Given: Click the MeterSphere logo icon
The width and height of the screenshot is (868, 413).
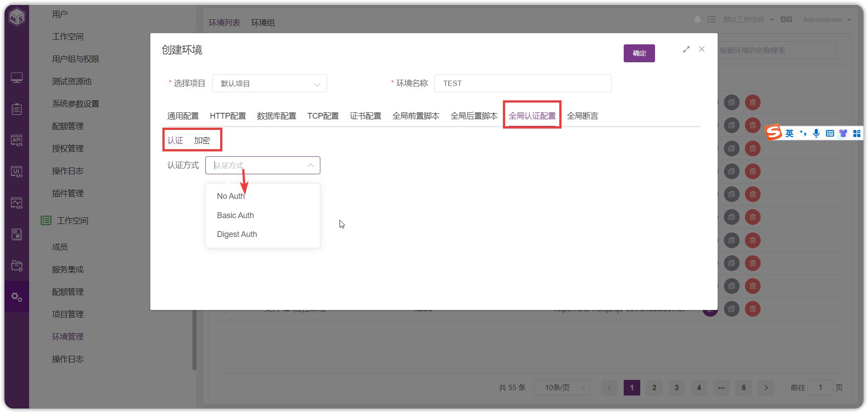Looking at the screenshot, I should click(x=17, y=17).
